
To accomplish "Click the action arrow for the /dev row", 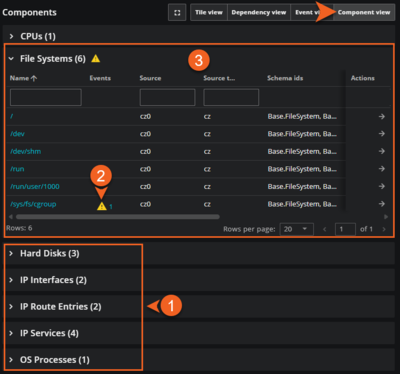I will tap(382, 134).
